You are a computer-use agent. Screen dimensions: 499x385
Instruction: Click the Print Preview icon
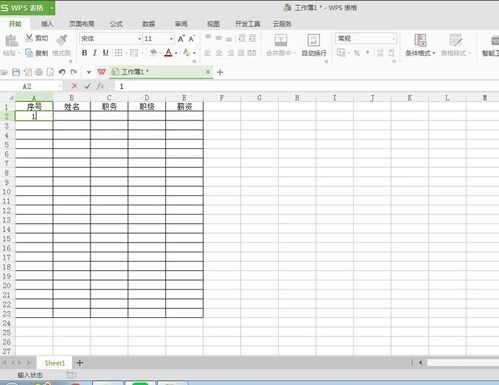(x=50, y=72)
